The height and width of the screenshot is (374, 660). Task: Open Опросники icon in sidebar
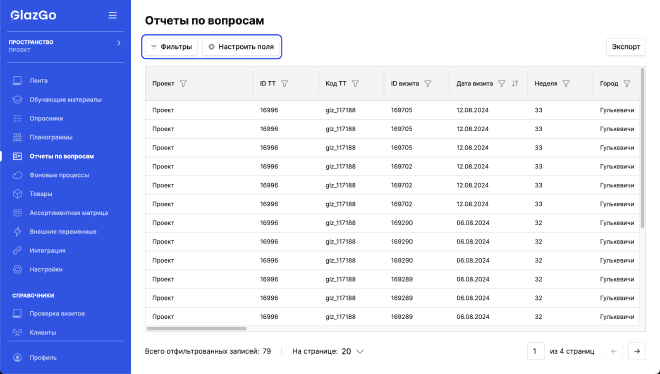tap(17, 119)
